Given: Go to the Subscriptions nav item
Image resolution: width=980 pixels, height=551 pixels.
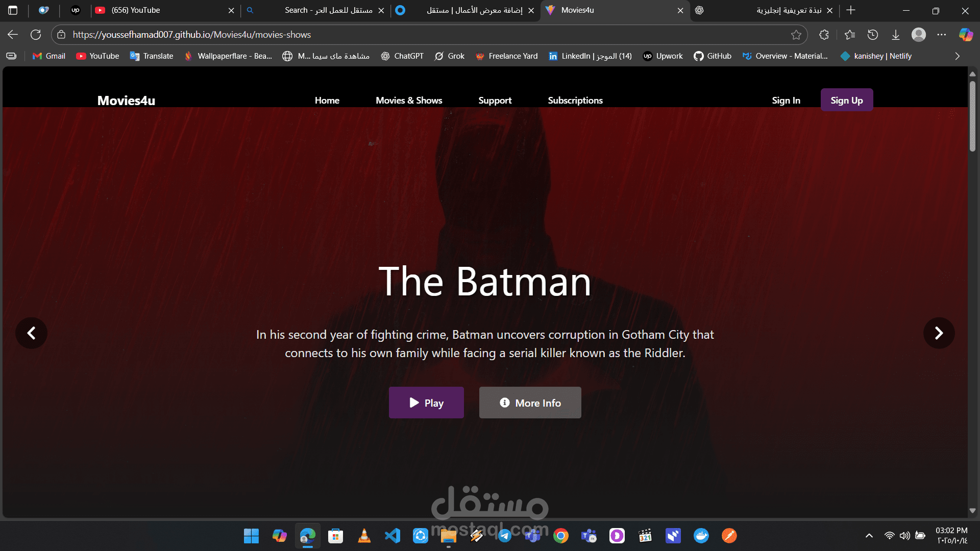Looking at the screenshot, I should pos(575,101).
